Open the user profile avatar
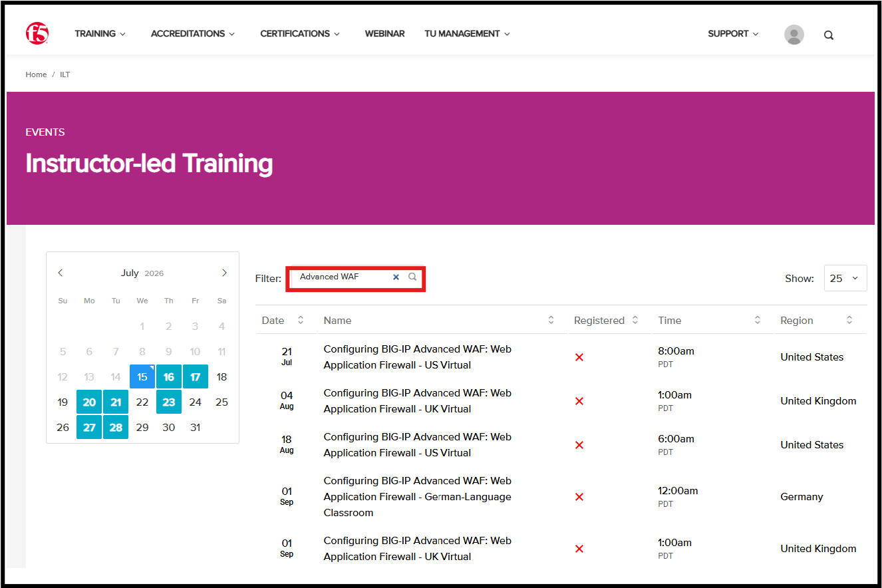Viewport: 882px width, 588px height. (794, 35)
